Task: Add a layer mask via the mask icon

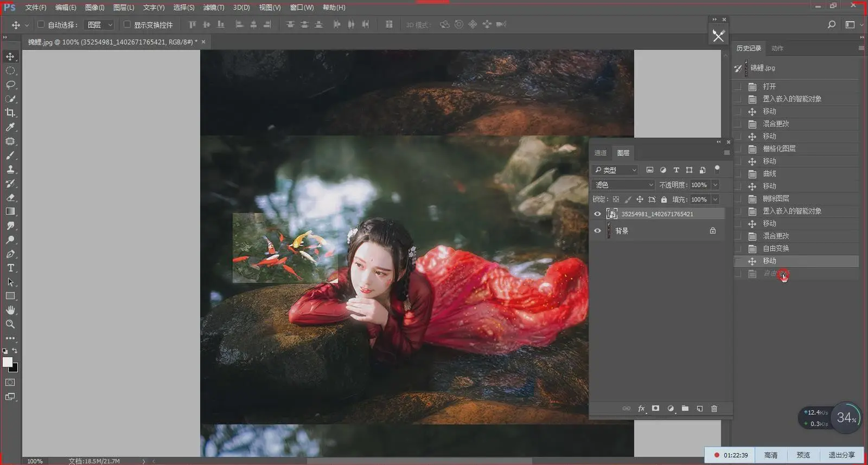Action: tap(655, 409)
